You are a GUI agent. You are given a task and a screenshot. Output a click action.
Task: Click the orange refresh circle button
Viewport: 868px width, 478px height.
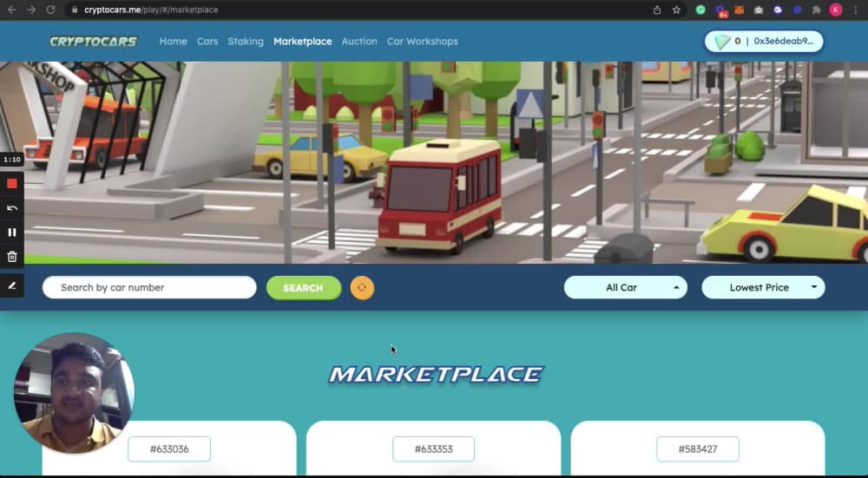click(x=362, y=288)
